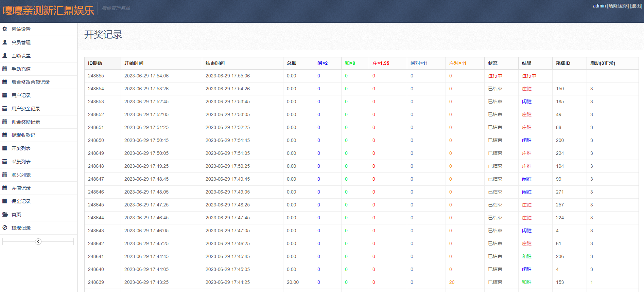Image resolution: width=644 pixels, height=292 pixels.
Task: Open 用户资金记录 menu item
Action: tap(26, 109)
